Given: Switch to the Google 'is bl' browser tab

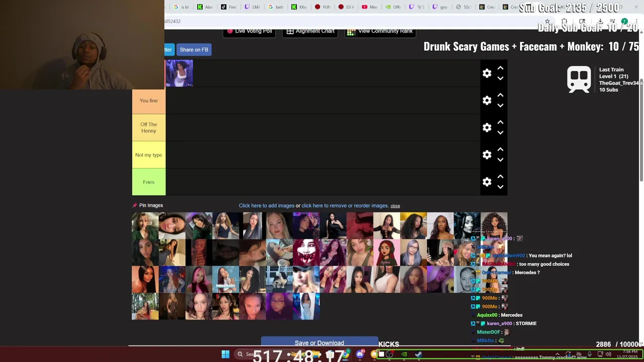Looking at the screenshot, I should [x=181, y=7].
